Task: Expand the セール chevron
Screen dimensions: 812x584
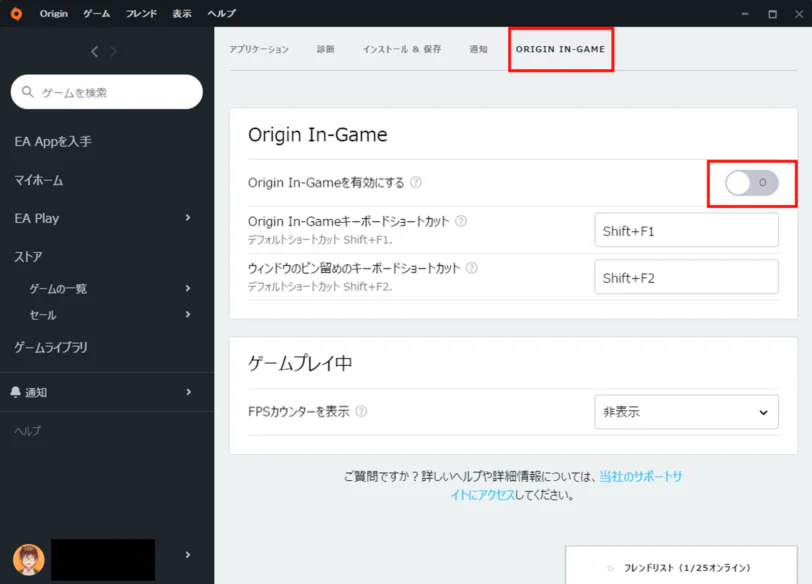Action: (x=188, y=314)
